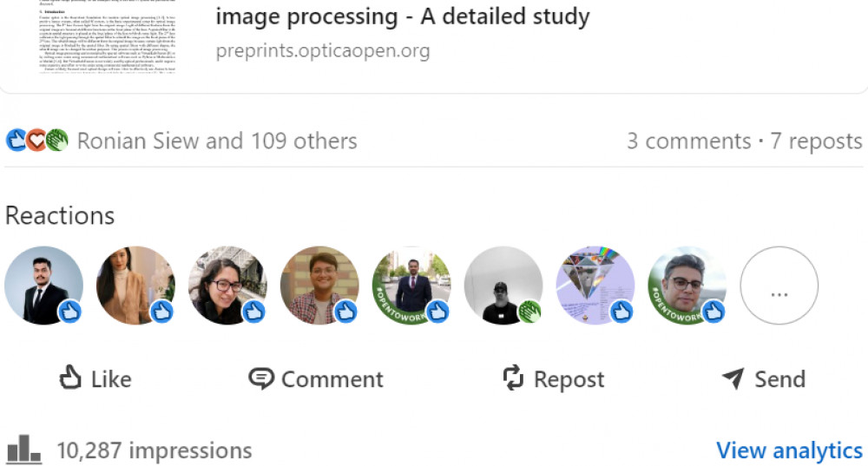Click the impressions bar chart icon
Screen dimensions: 868x466
pyautogui.click(x=24, y=450)
